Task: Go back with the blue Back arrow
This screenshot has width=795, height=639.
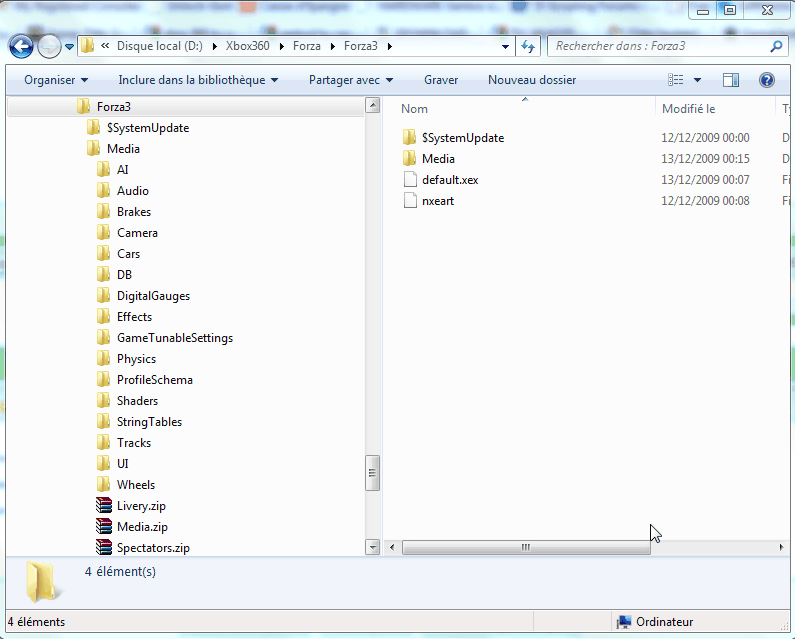Action: coord(21,47)
